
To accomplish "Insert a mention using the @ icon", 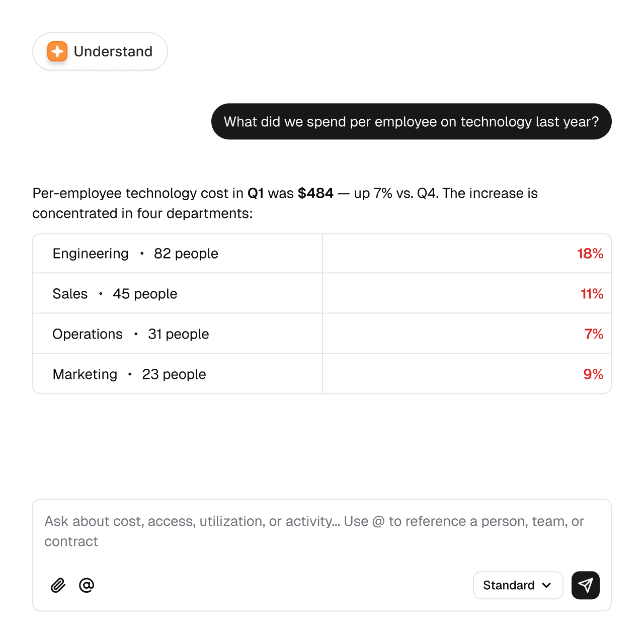I will [87, 585].
